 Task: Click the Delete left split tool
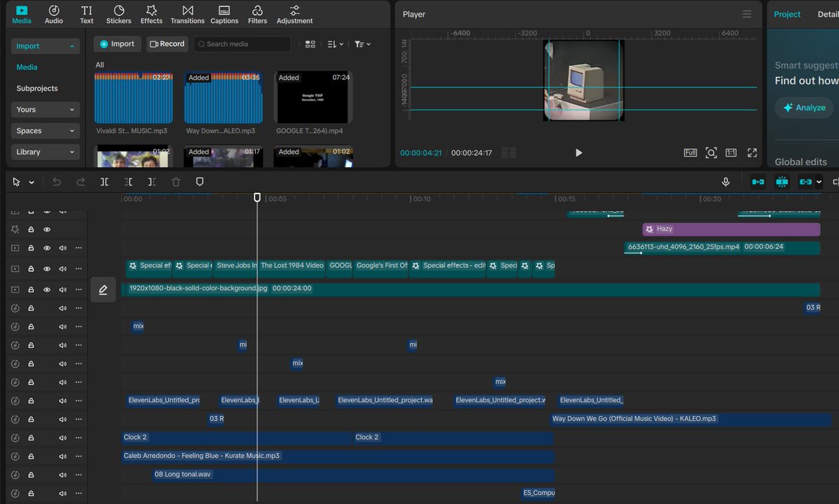pyautogui.click(x=128, y=182)
